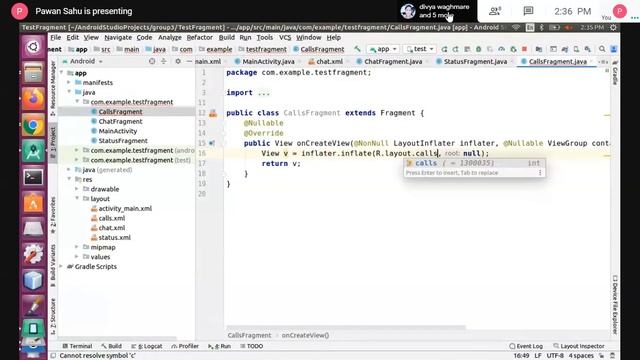The height and width of the screenshot is (360, 640).
Task: Open calls.xml in the layout folder
Action: point(111,218)
